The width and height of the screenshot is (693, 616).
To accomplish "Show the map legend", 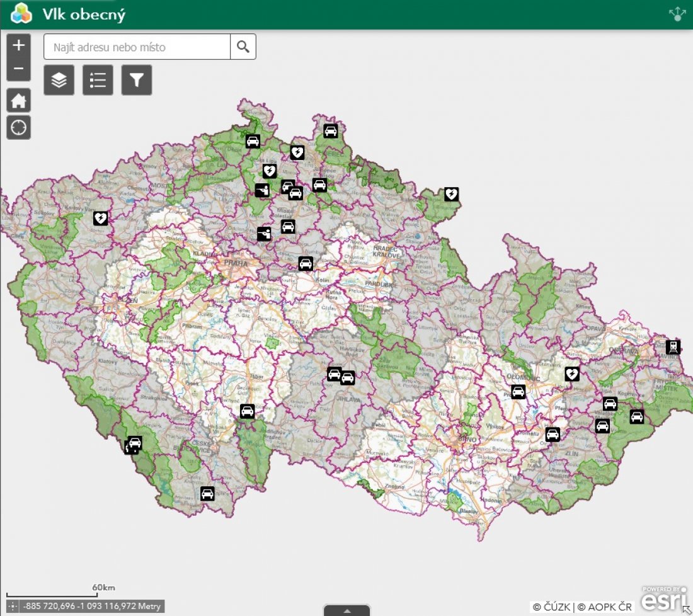I will (98, 80).
